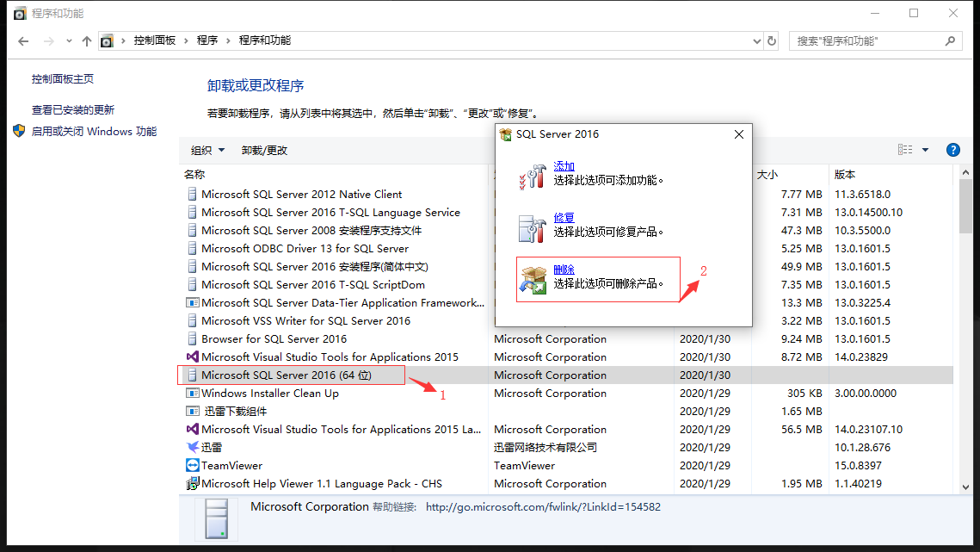Viewport: 980px width, 552px height.
Task: Click the go.microsoft.com help link
Action: (x=543, y=507)
